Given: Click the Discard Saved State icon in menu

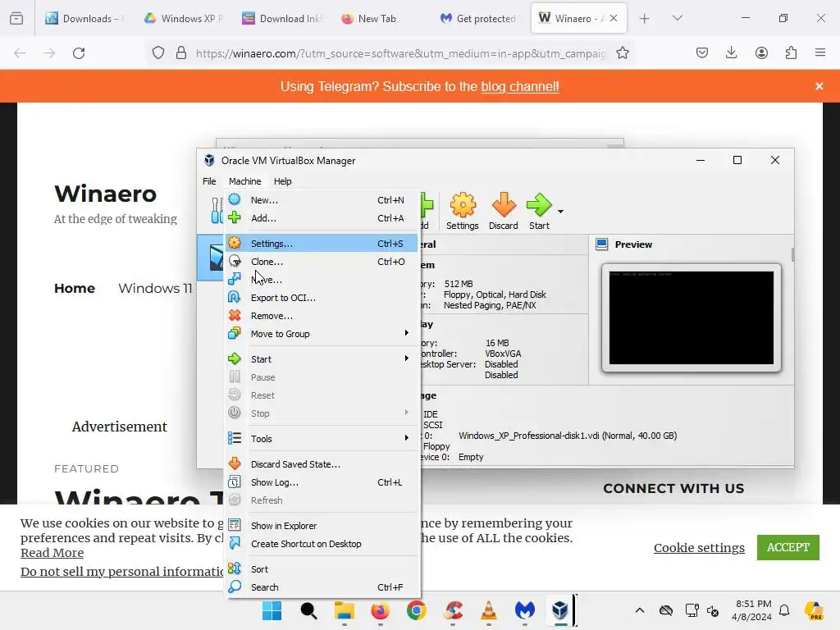Looking at the screenshot, I should 235,464.
